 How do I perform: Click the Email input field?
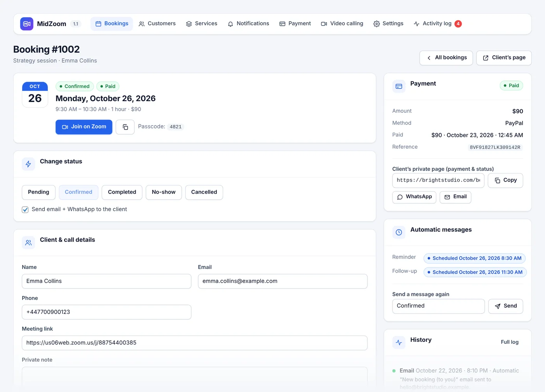tap(283, 281)
